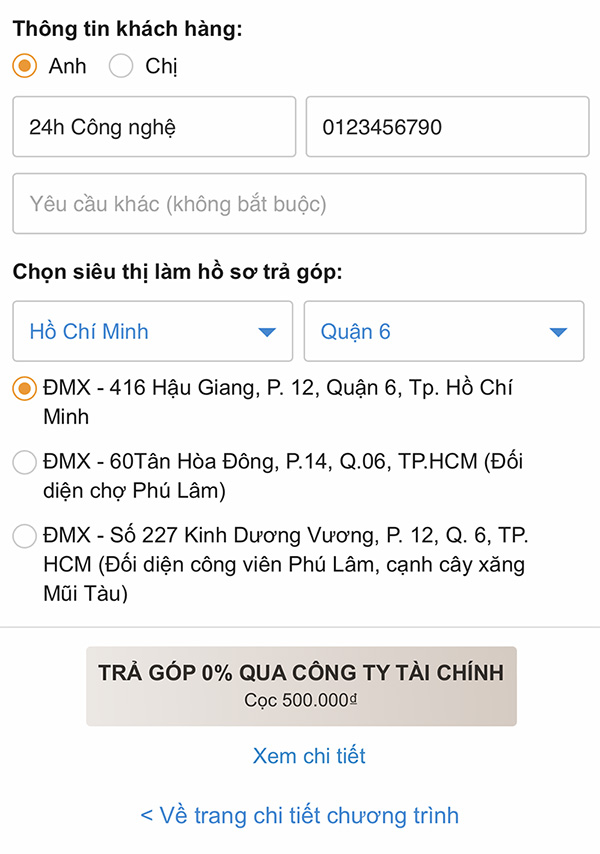Follow the "Về trang chi tiết chương trình" link

[300, 815]
